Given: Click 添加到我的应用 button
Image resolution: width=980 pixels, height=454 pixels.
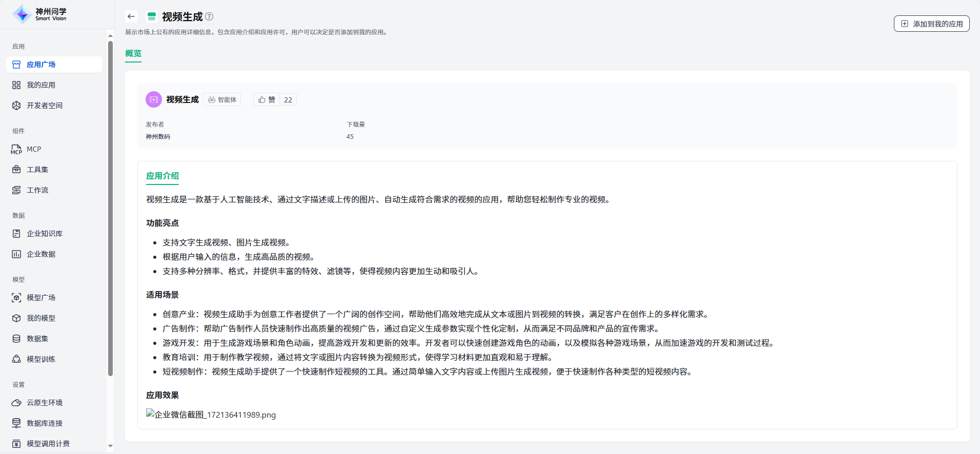Looking at the screenshot, I should pyautogui.click(x=931, y=24).
